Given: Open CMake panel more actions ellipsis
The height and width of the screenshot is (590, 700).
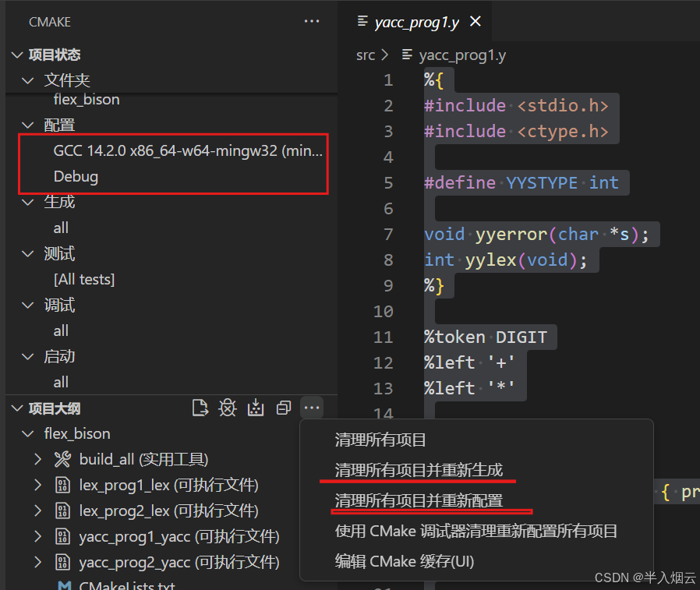Looking at the screenshot, I should 311,21.
